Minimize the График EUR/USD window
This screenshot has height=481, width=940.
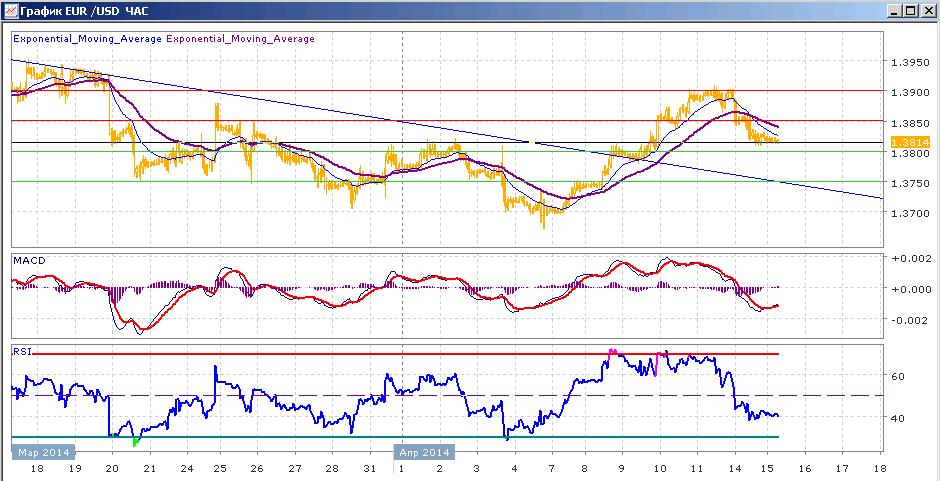coord(896,11)
